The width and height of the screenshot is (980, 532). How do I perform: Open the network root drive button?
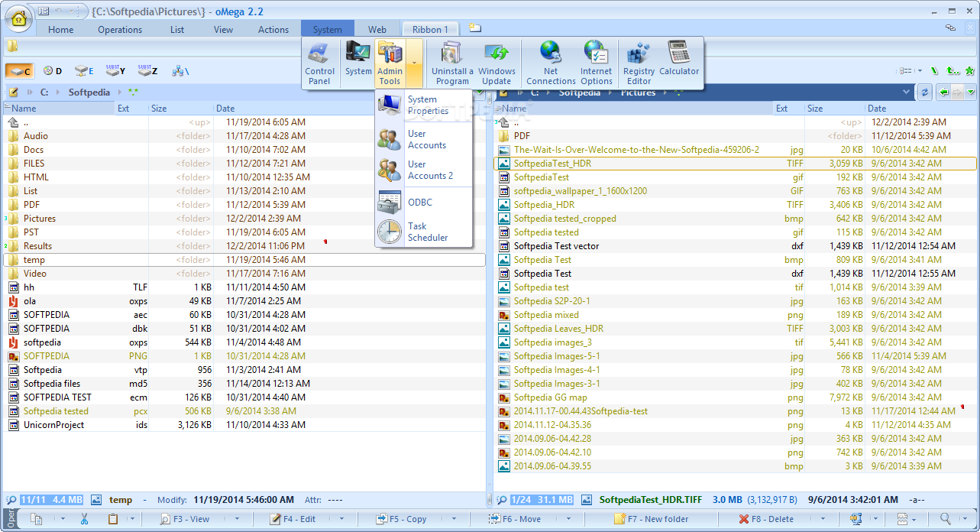point(180,71)
